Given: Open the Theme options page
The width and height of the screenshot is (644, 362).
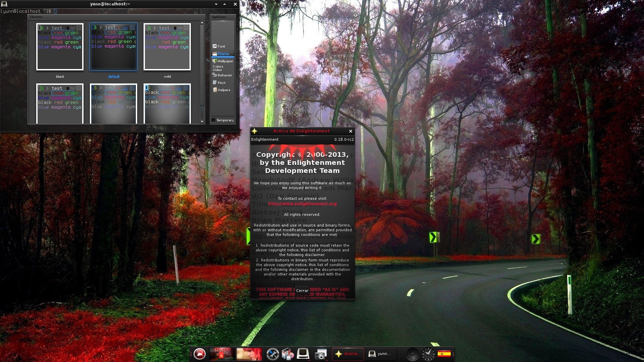Looking at the screenshot, I should (x=223, y=54).
